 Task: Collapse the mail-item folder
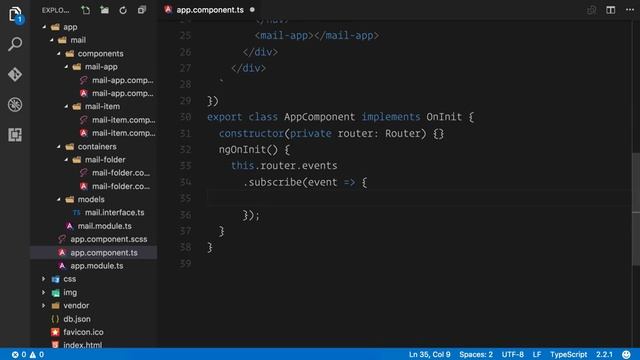[66, 106]
